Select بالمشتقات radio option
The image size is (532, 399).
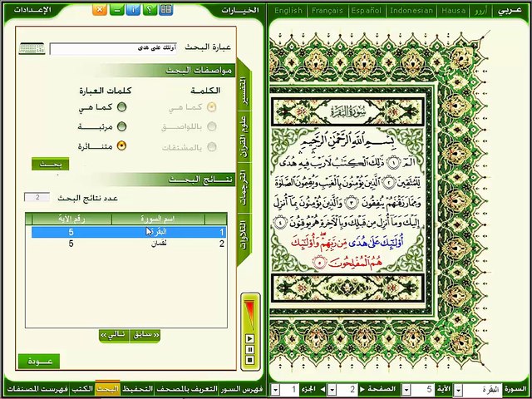point(212,147)
